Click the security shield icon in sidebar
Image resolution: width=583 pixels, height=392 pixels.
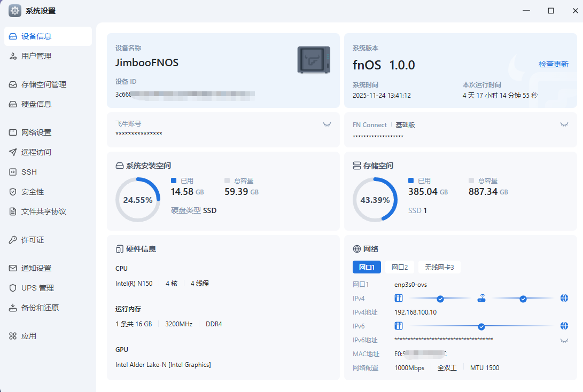[13, 192]
